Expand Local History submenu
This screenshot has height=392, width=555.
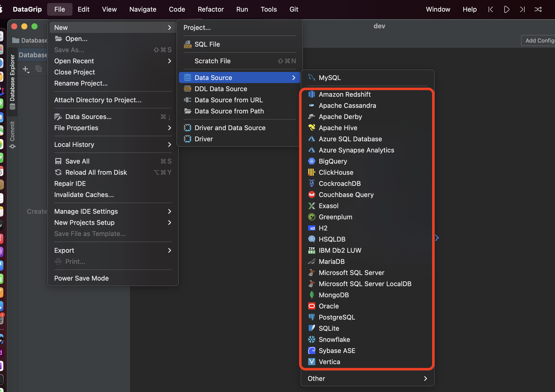[113, 145]
